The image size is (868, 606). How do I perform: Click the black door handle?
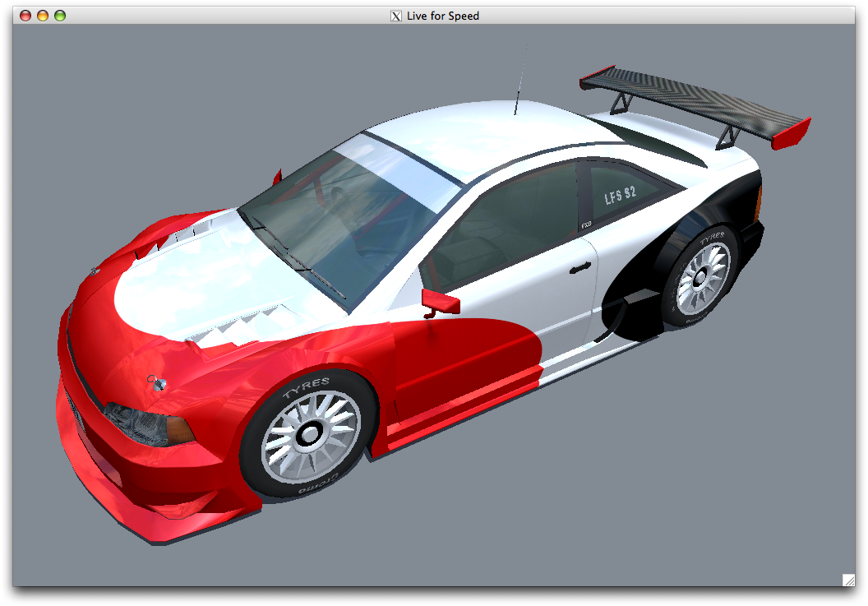pyautogui.click(x=580, y=269)
